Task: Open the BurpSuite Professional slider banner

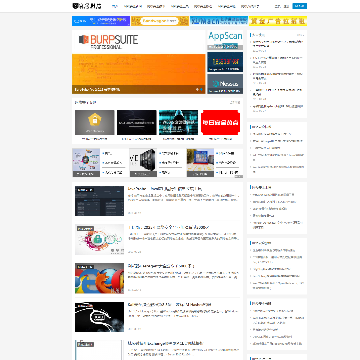Action: pyautogui.click(x=138, y=62)
